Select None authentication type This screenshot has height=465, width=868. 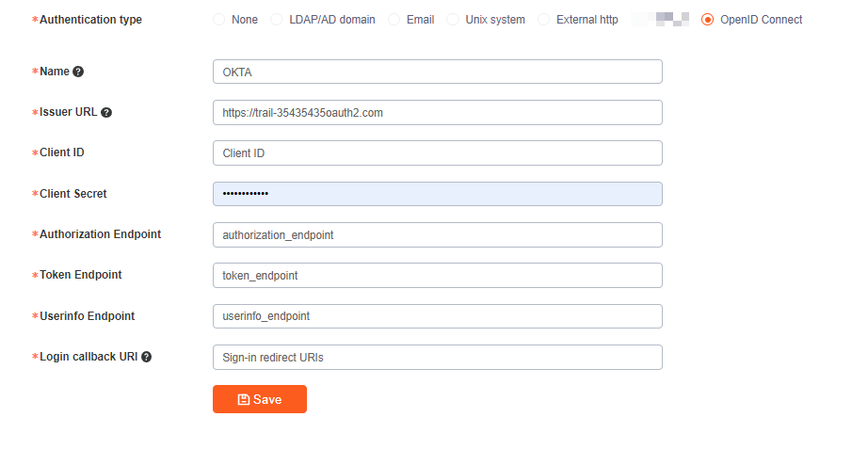[x=219, y=20]
